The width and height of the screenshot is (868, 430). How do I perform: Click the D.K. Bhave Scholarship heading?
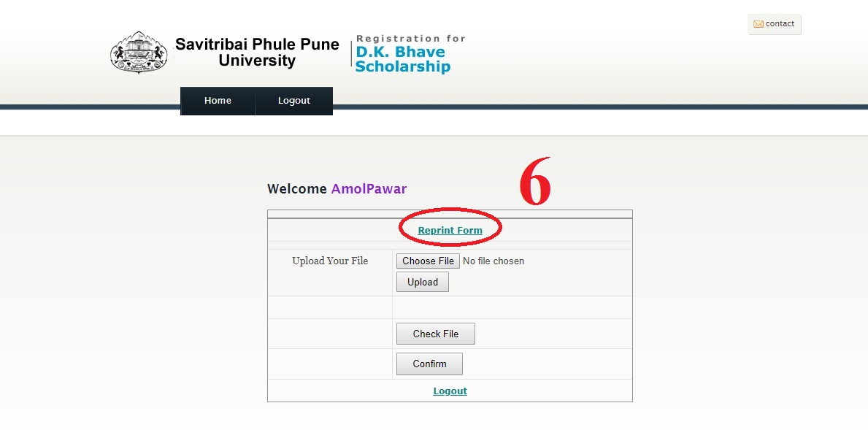tap(402, 59)
